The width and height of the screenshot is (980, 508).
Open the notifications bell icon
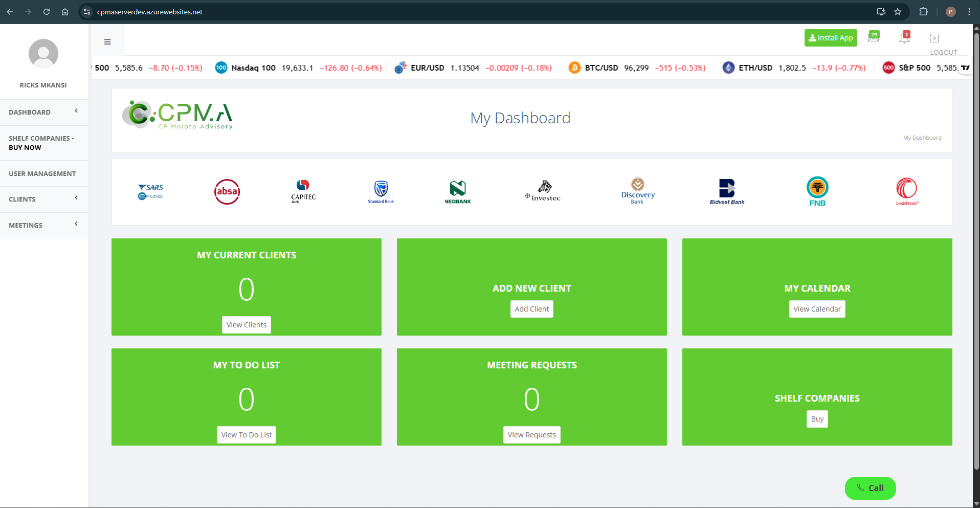pyautogui.click(x=904, y=38)
